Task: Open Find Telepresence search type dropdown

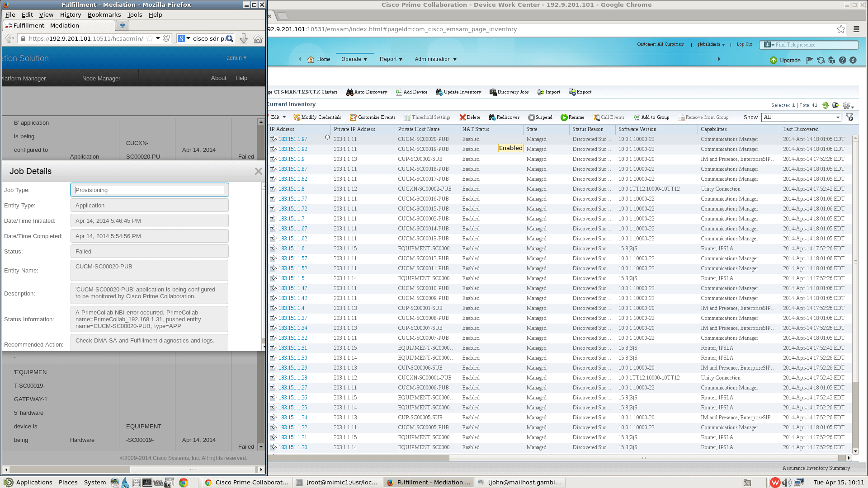Action: click(x=769, y=45)
